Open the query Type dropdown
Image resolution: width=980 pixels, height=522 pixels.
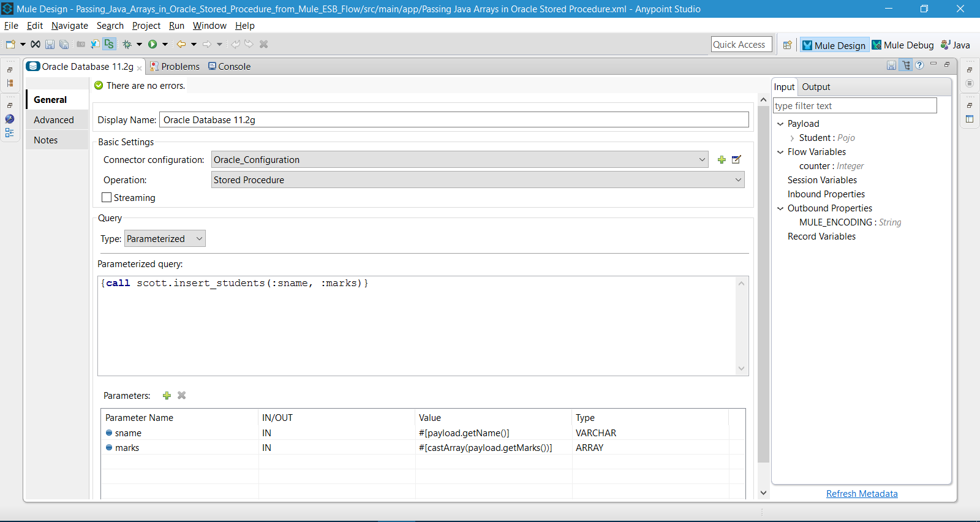tap(165, 239)
